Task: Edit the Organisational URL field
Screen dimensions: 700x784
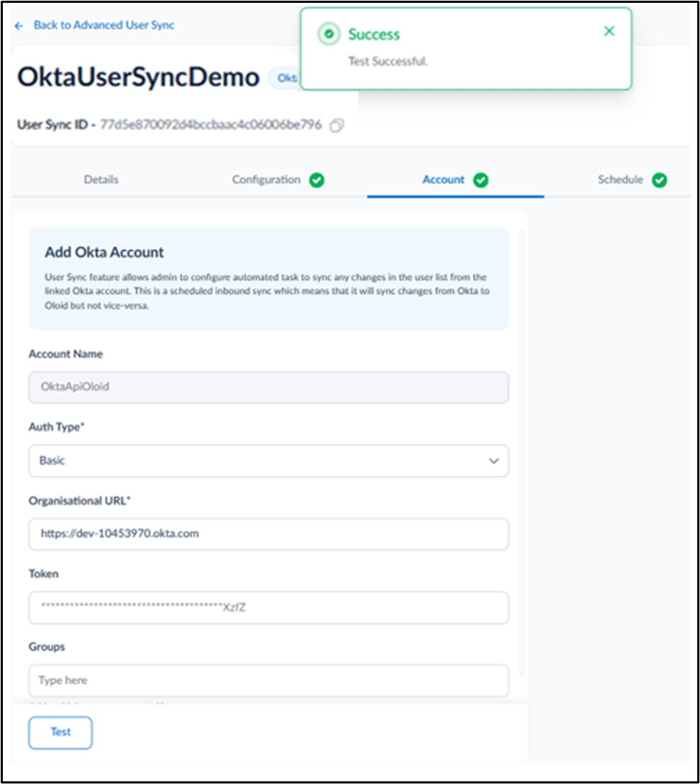Action: click(268, 534)
